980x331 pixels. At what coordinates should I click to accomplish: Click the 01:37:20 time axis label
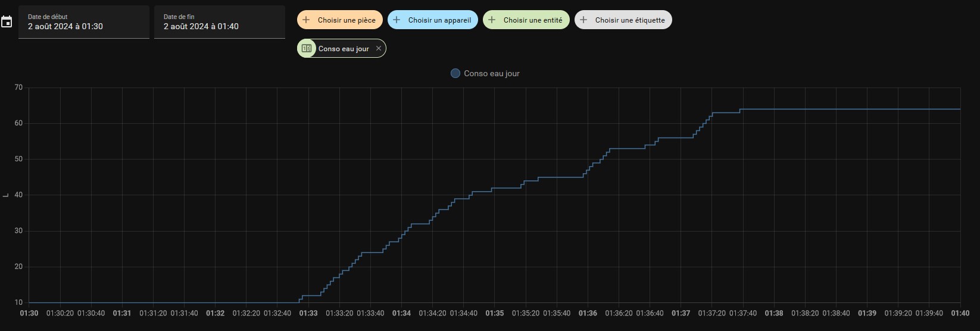pyautogui.click(x=711, y=313)
